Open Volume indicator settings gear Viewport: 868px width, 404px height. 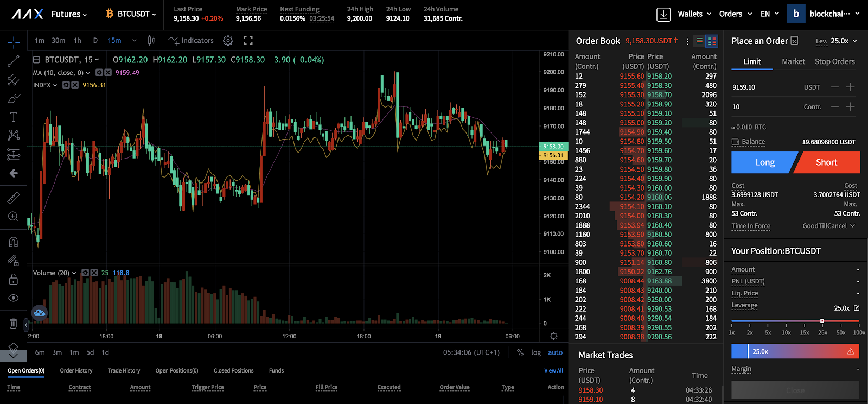85,273
